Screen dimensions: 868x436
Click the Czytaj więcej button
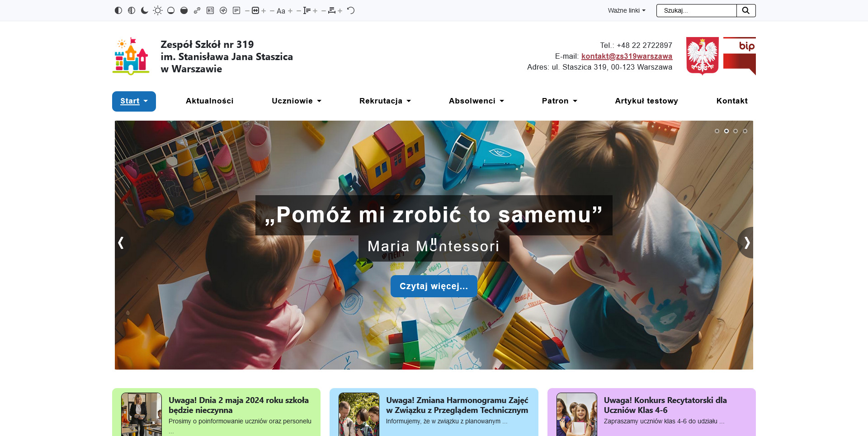click(434, 286)
